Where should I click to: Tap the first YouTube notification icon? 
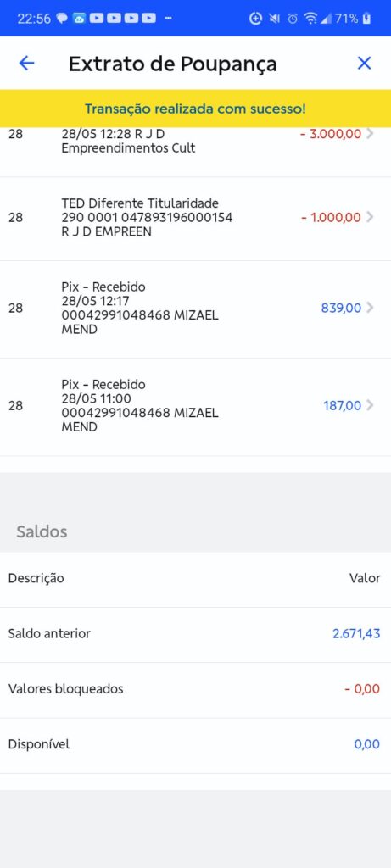point(97,19)
